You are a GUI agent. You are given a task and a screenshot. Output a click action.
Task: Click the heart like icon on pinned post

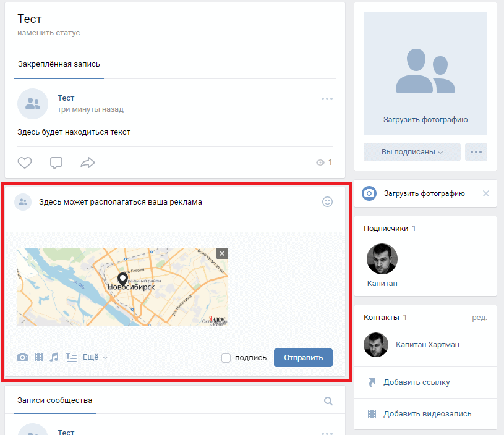click(x=25, y=163)
